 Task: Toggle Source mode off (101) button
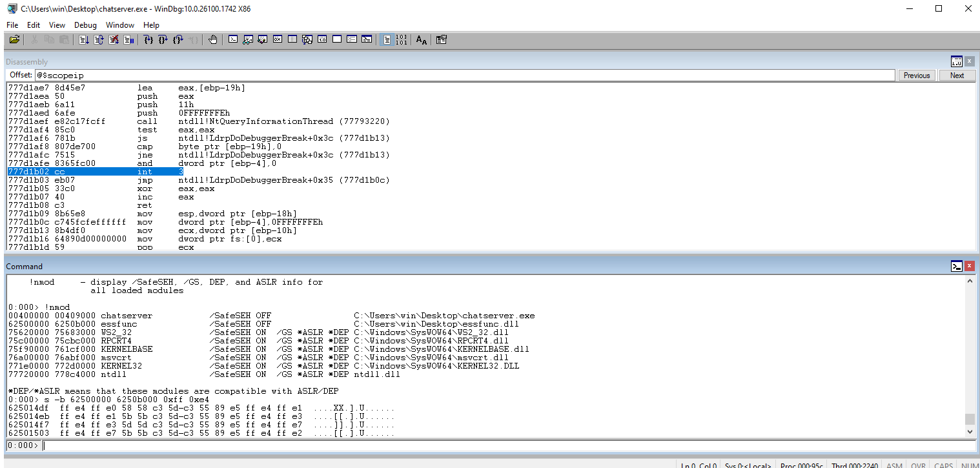(401, 40)
